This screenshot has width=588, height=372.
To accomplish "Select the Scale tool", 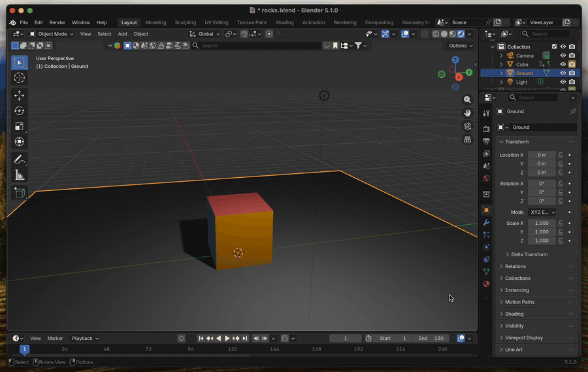I will pos(20,126).
